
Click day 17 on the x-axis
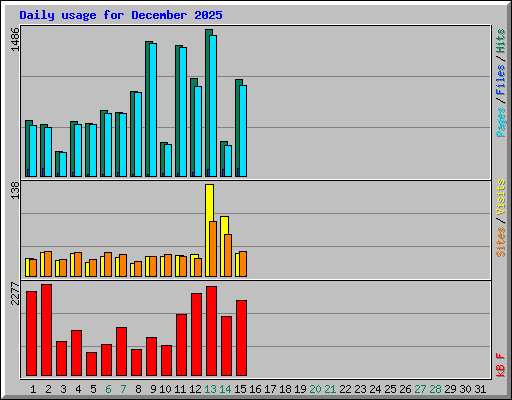click(x=270, y=389)
